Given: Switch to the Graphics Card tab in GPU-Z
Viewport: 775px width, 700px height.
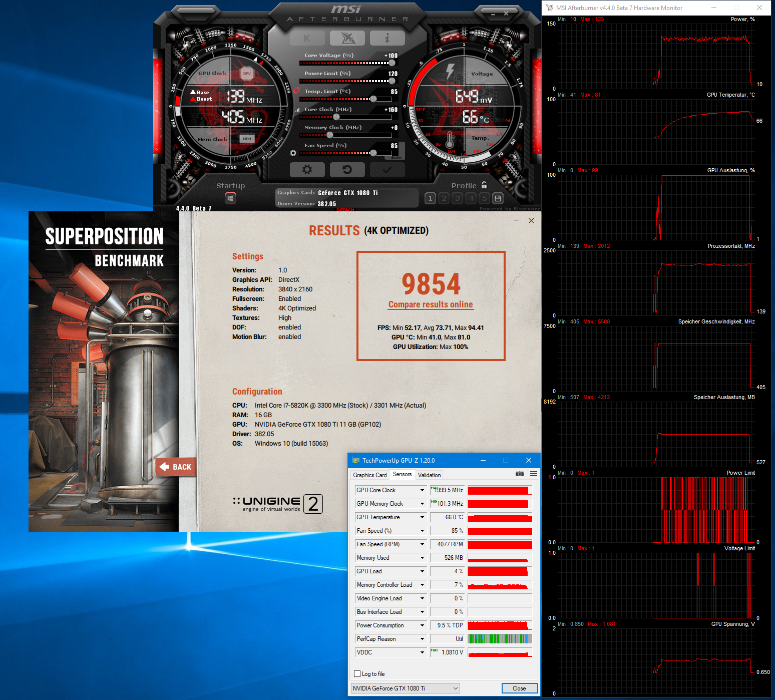Looking at the screenshot, I should 369,475.
